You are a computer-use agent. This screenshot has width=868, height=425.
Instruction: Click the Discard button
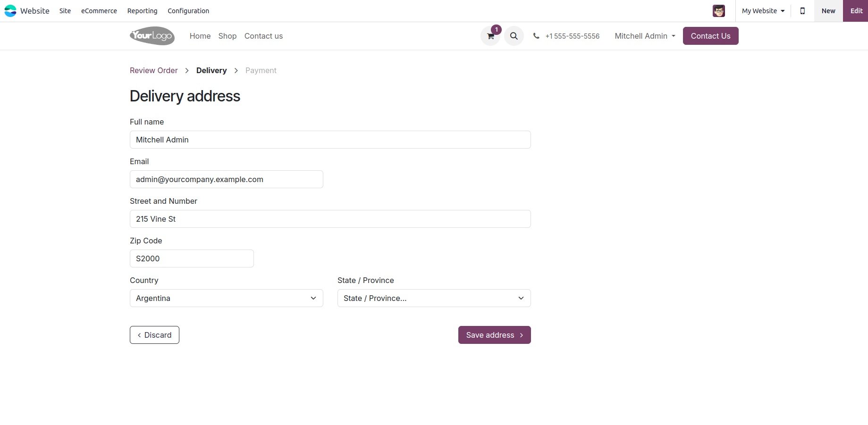pos(154,335)
